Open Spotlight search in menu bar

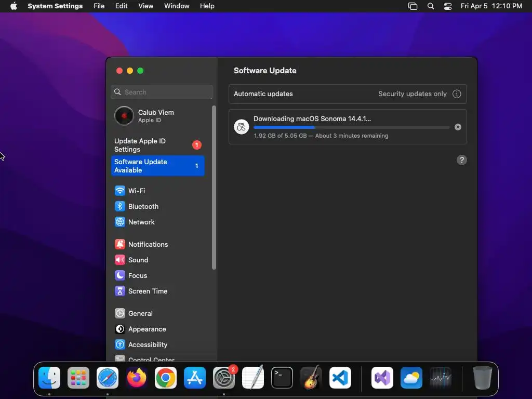[431, 6]
